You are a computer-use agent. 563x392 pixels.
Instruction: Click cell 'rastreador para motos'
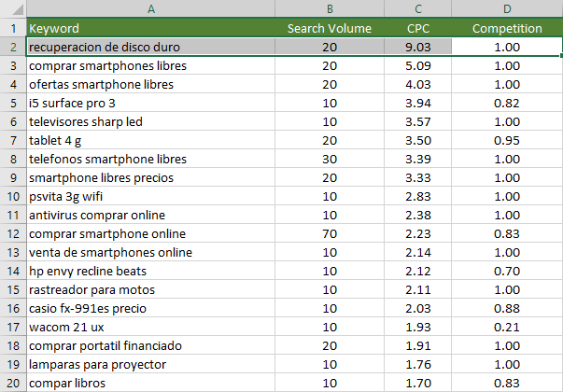pyautogui.click(x=151, y=289)
